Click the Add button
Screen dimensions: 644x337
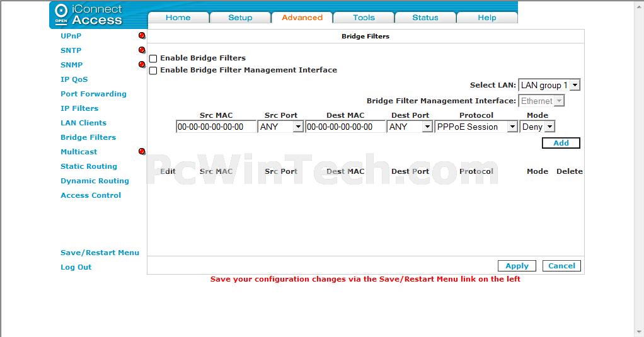561,143
